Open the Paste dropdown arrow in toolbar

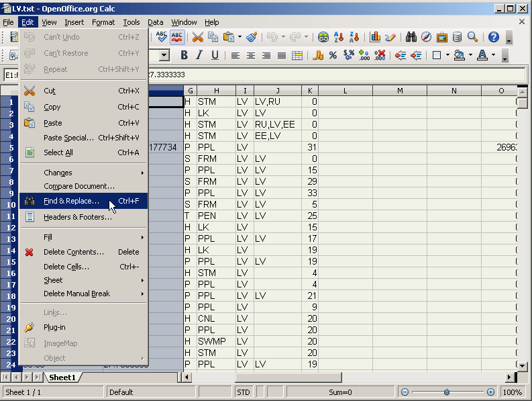point(240,37)
